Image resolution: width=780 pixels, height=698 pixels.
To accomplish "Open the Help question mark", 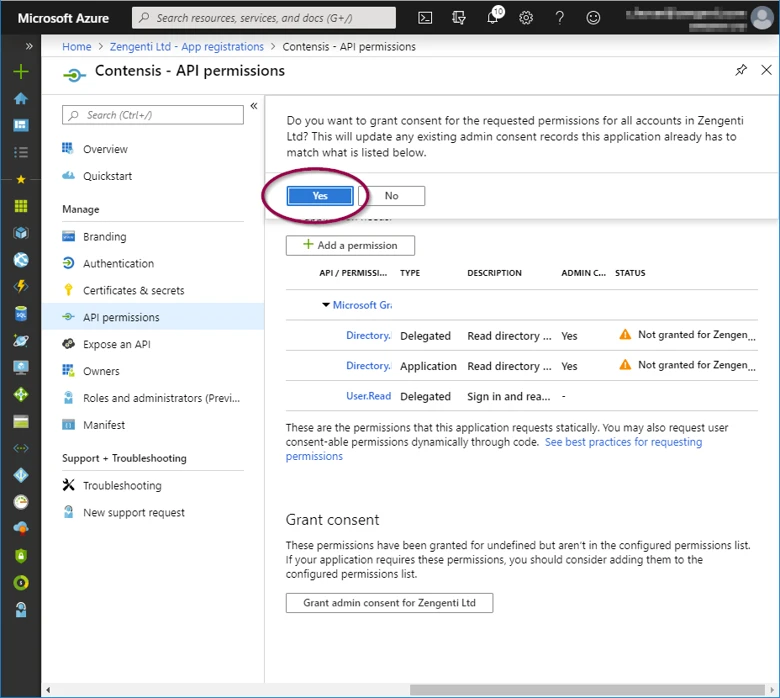I will [x=560, y=18].
